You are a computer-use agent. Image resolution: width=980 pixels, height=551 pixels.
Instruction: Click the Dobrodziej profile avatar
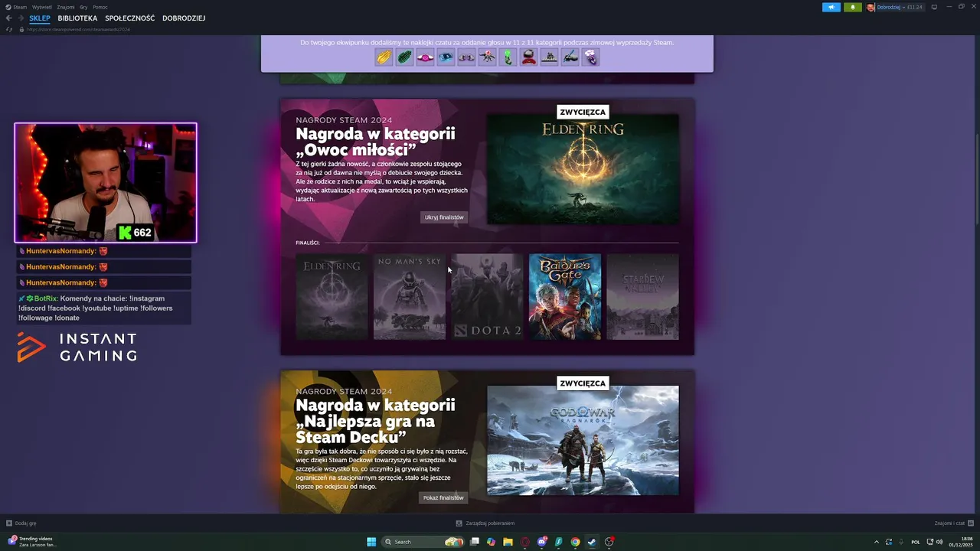click(871, 7)
